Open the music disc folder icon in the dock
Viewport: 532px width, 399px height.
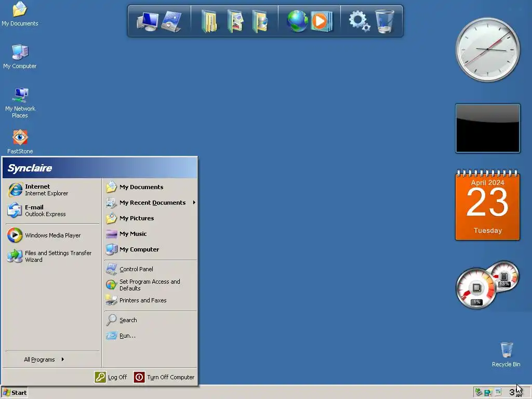click(260, 21)
